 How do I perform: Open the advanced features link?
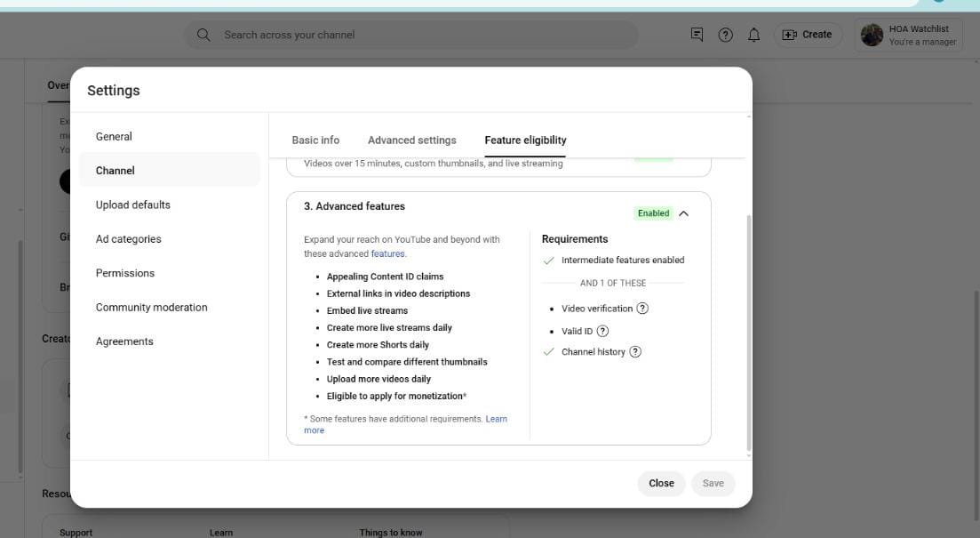click(x=387, y=254)
